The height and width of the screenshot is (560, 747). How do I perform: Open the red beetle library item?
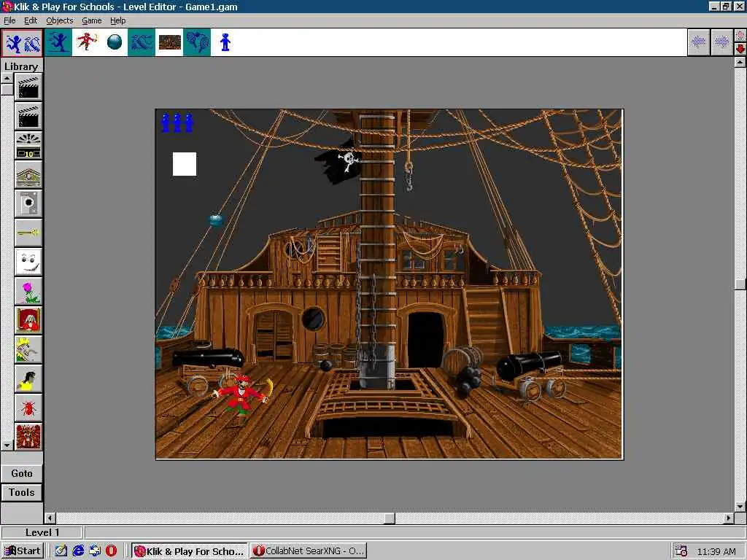click(x=28, y=407)
